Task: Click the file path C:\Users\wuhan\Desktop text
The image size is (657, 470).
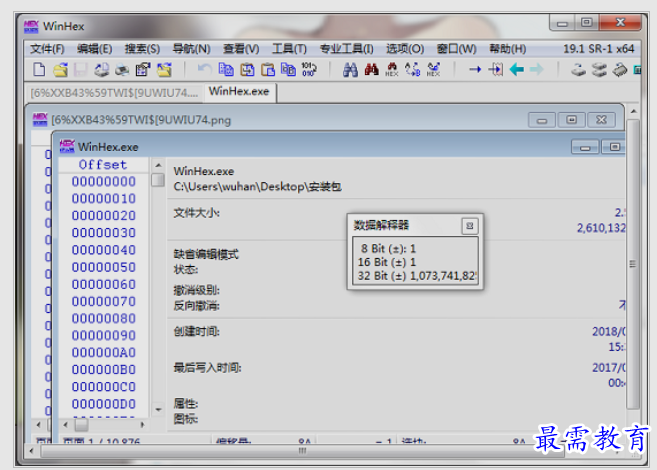Action: (257, 186)
